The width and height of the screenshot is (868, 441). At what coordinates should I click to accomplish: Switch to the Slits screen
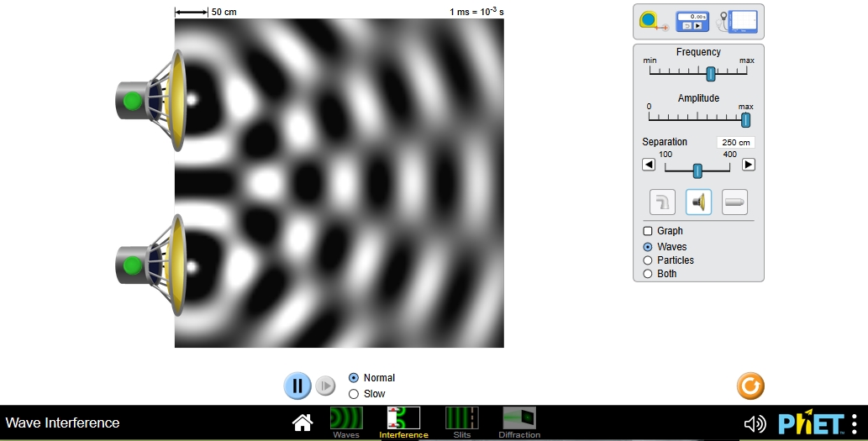462,423
